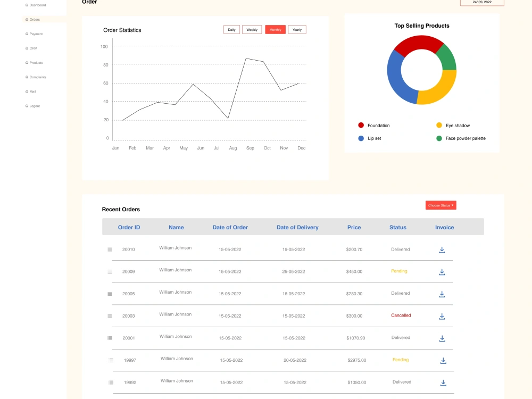
Task: Switch chart to Yearly view
Action: 297,30
